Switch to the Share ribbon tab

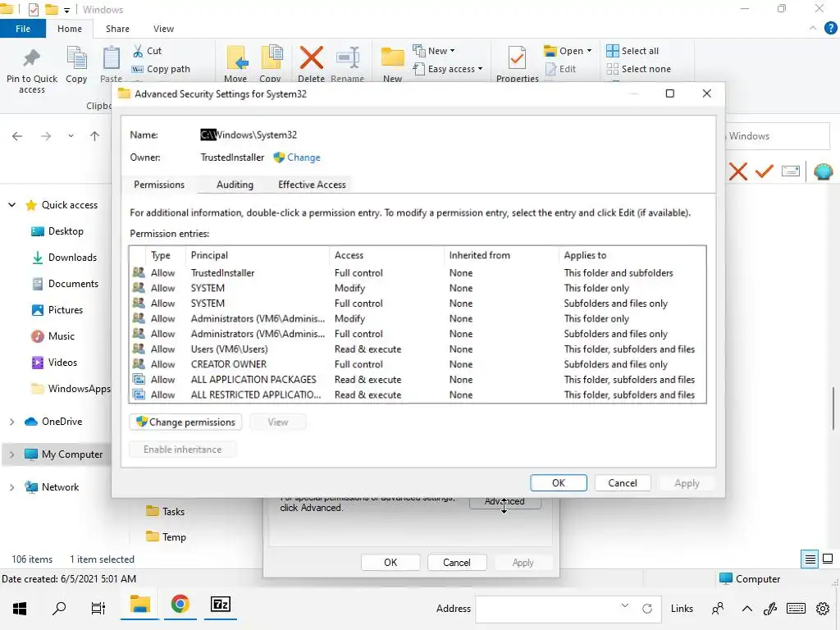(117, 29)
